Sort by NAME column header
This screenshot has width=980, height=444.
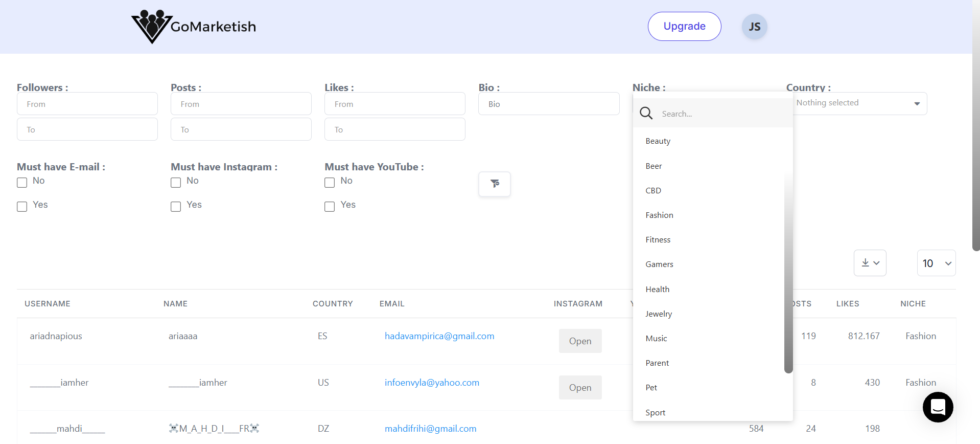[175, 304]
